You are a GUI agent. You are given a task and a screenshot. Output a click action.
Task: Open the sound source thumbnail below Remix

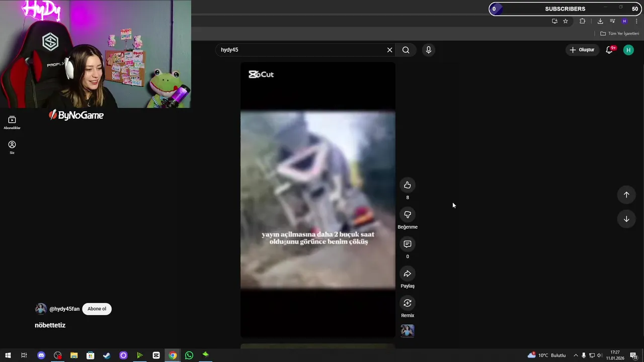[408, 331]
